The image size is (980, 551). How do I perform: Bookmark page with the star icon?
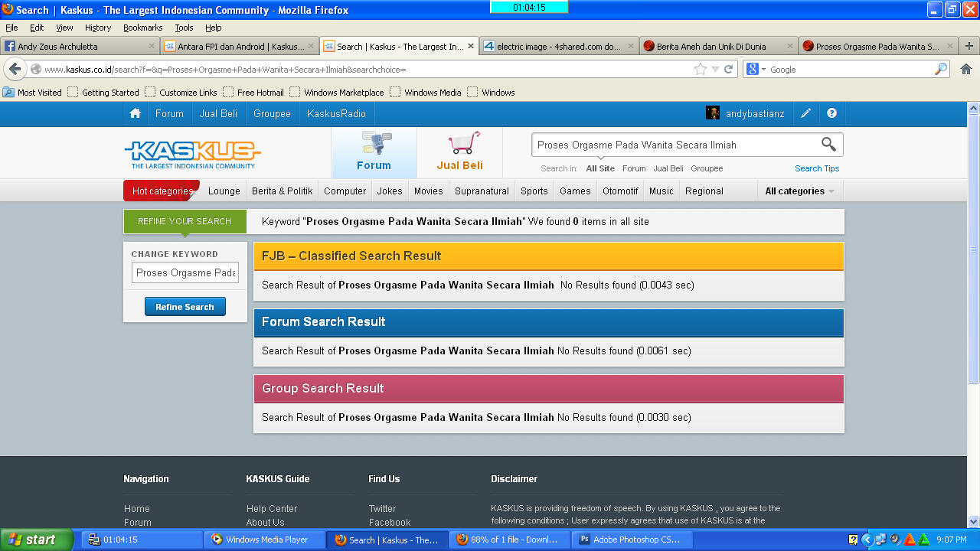(x=700, y=69)
